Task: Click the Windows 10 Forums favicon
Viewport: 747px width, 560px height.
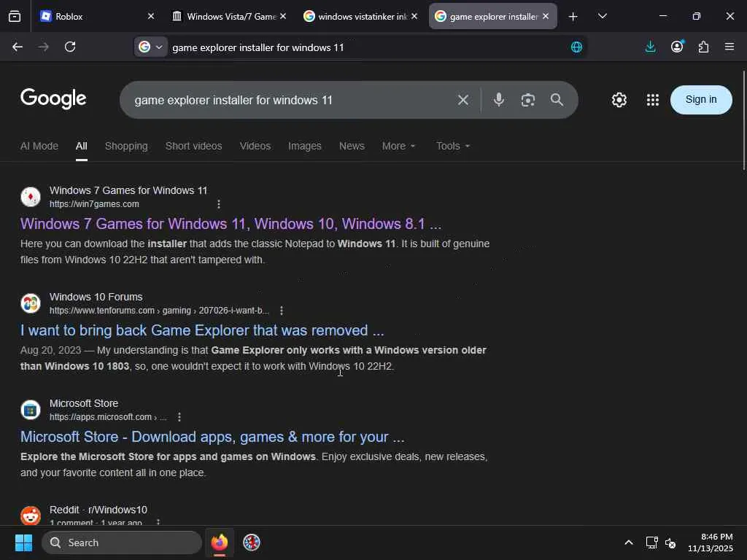Action: (31, 303)
